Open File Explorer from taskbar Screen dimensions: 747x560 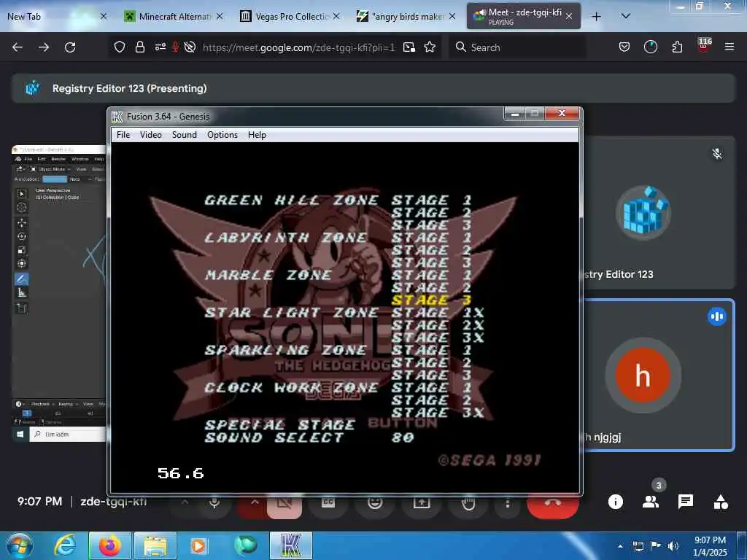point(155,545)
